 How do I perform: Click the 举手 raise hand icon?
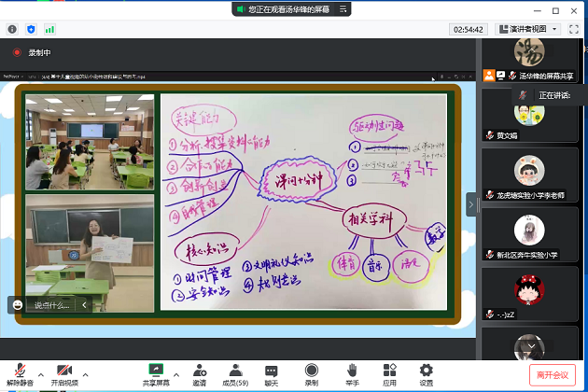(x=352, y=374)
